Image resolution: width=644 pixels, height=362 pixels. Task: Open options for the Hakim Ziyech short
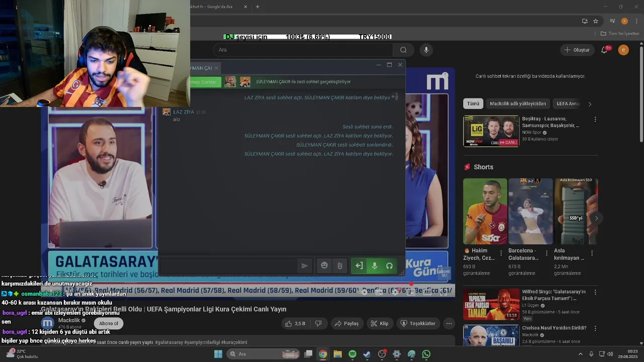pos(501,253)
